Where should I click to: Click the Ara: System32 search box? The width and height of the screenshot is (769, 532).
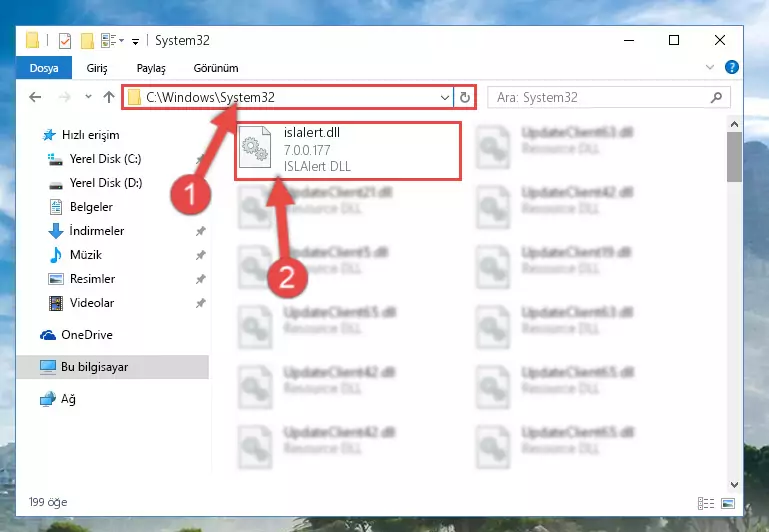(x=609, y=97)
